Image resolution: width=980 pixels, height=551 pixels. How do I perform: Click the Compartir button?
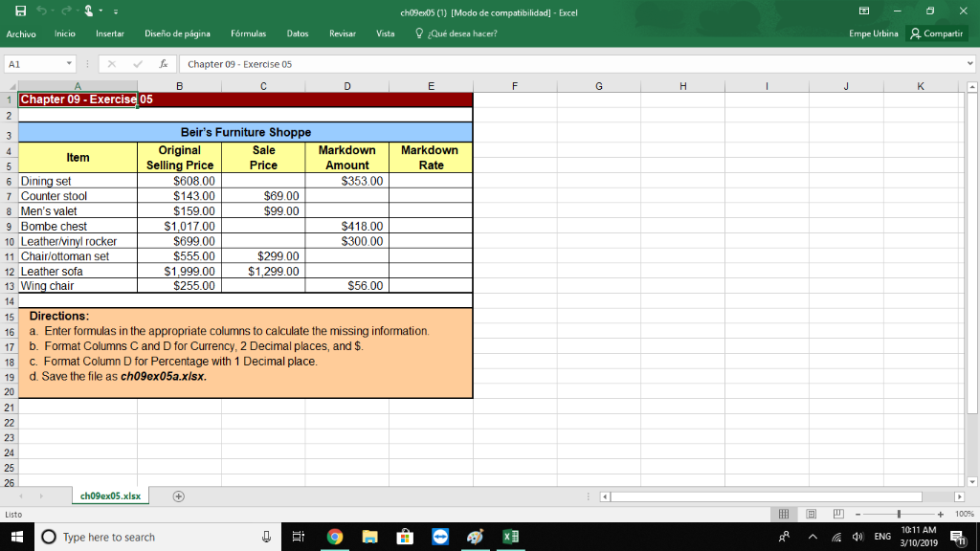coord(936,33)
